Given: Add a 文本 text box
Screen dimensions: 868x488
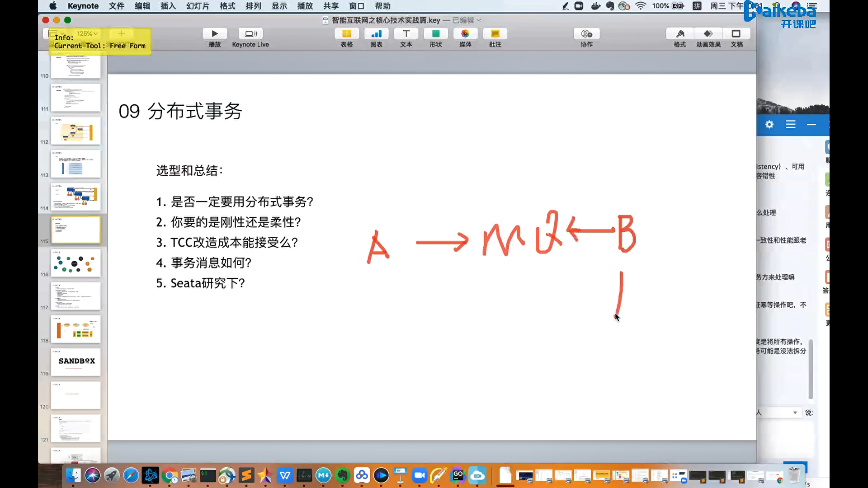Looking at the screenshot, I should coord(406,34).
